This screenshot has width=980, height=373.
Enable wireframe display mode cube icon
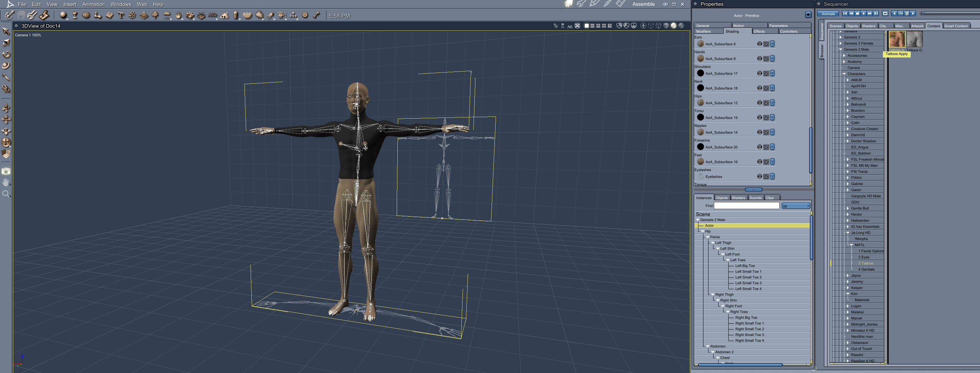coord(658,26)
